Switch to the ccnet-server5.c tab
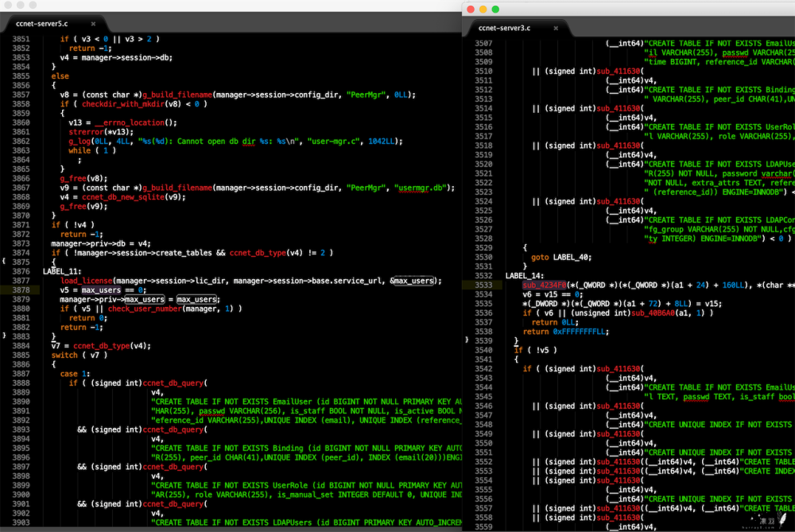 pos(41,24)
